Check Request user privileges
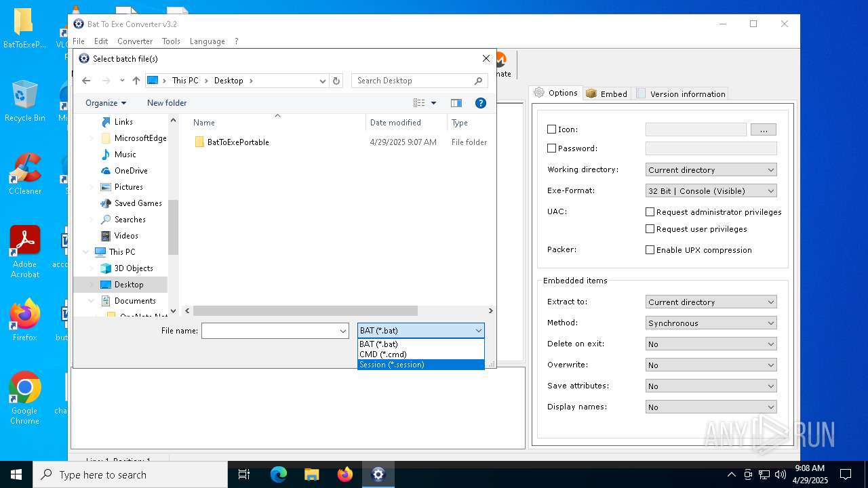 (x=650, y=229)
